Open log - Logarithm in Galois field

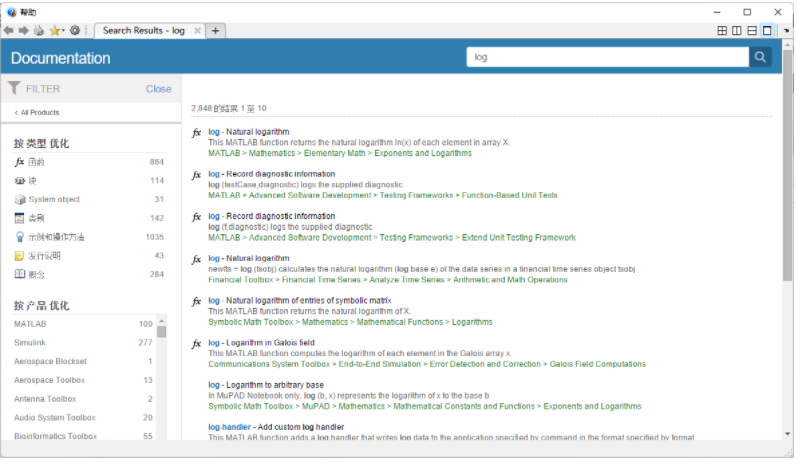(261, 343)
